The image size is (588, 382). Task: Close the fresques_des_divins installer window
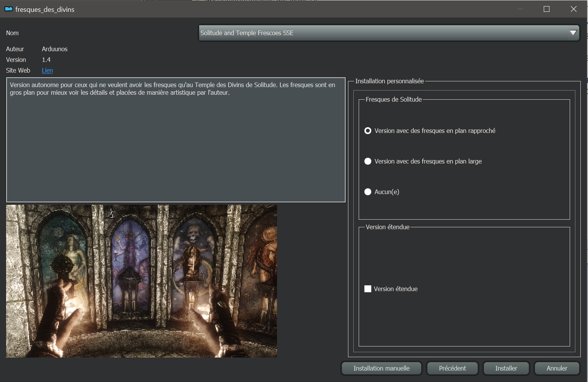click(574, 9)
